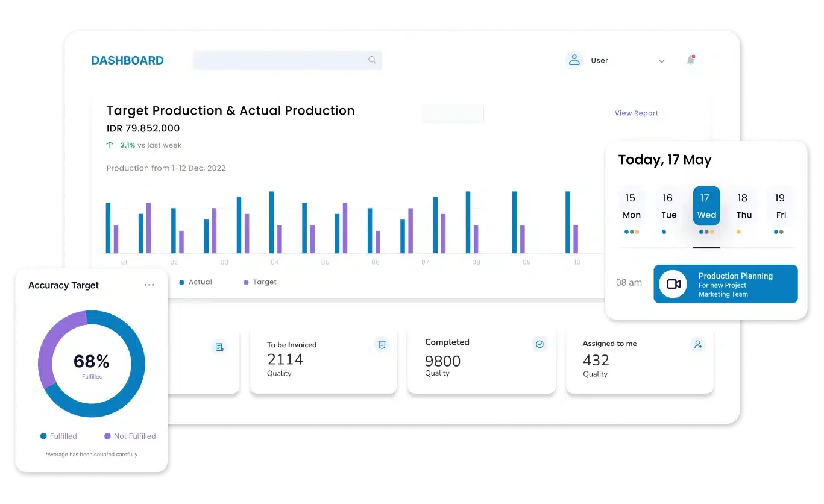
Task: Open the blank filter box beside chart title
Action: (x=453, y=113)
